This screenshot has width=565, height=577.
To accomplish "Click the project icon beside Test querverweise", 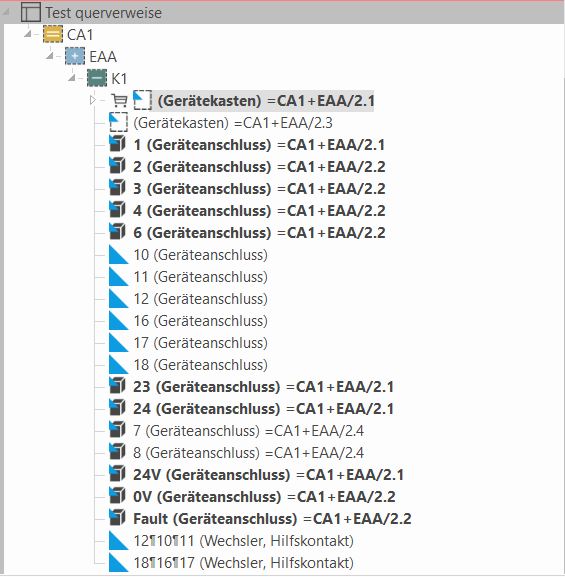I will (31, 13).
